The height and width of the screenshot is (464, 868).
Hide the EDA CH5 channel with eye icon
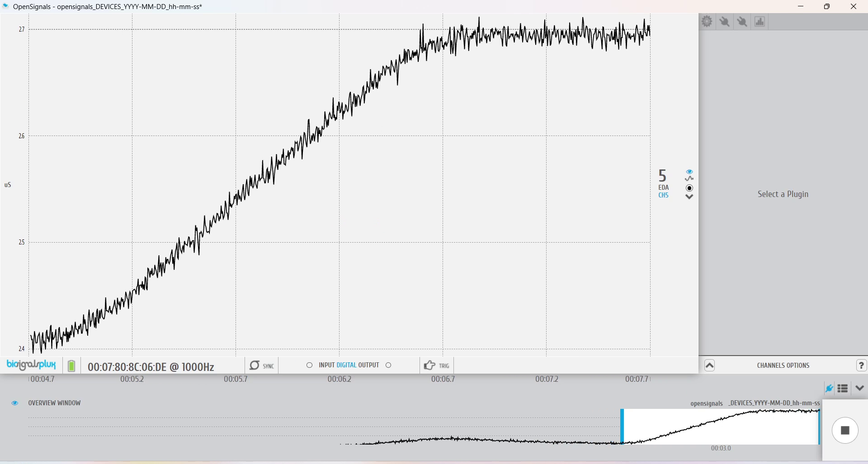pos(689,172)
